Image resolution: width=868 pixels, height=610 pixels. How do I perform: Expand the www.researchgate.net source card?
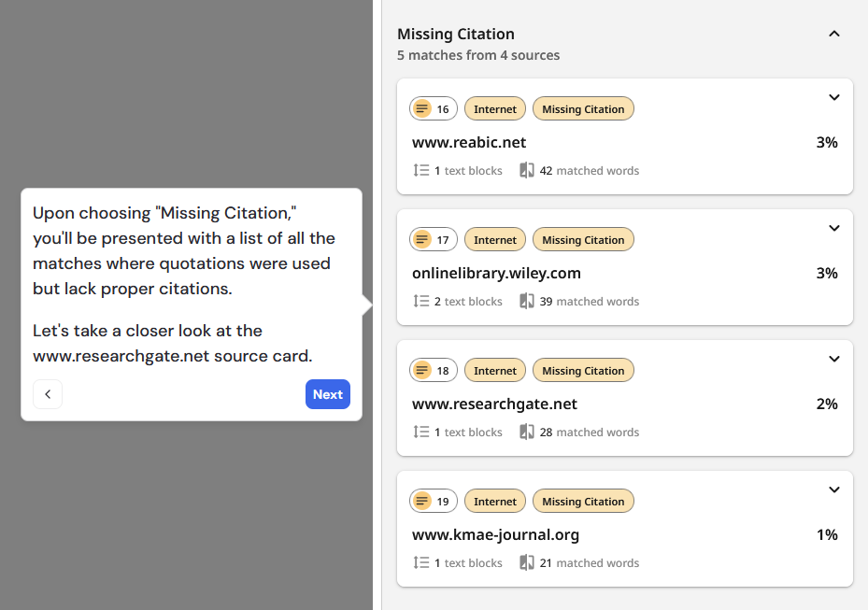[x=834, y=359]
